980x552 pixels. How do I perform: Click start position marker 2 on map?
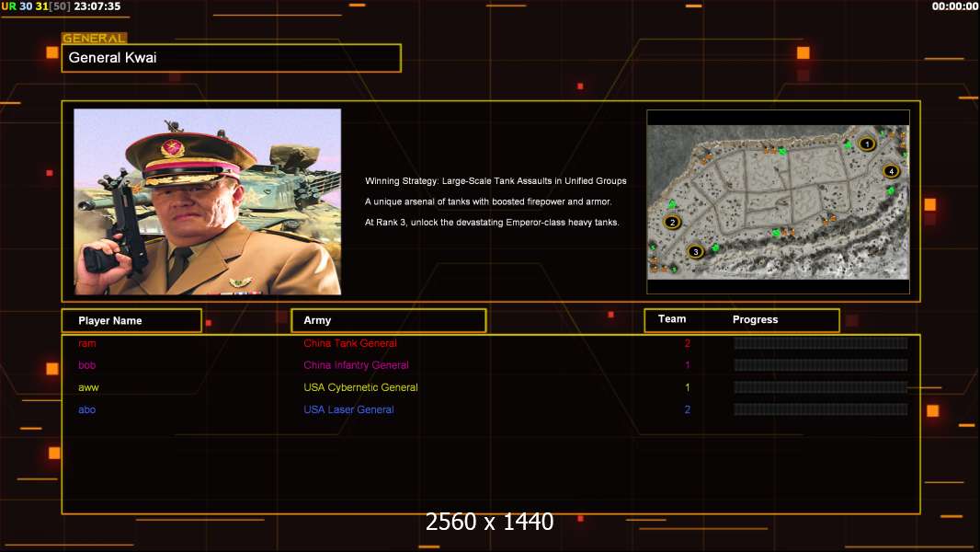point(672,222)
